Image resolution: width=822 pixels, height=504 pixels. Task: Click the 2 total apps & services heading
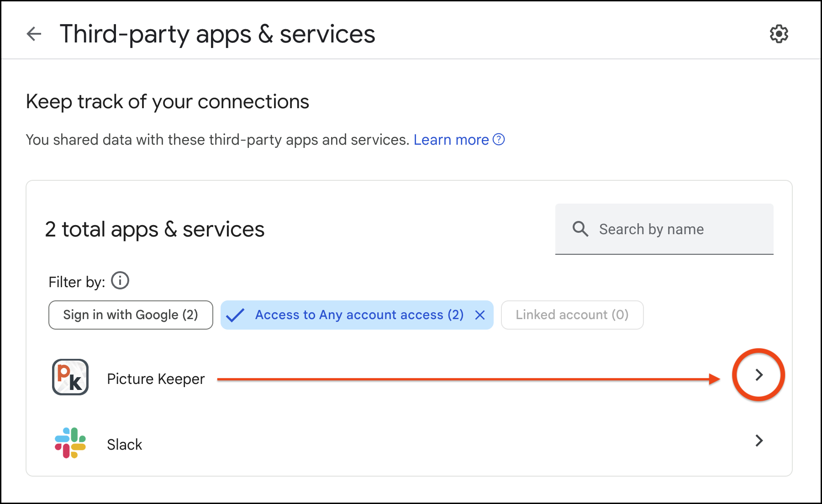[155, 229]
